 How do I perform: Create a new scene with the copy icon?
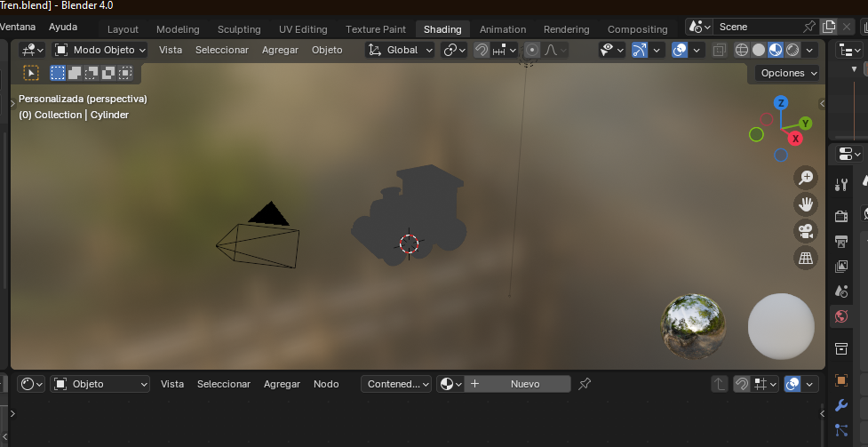pyautogui.click(x=829, y=27)
